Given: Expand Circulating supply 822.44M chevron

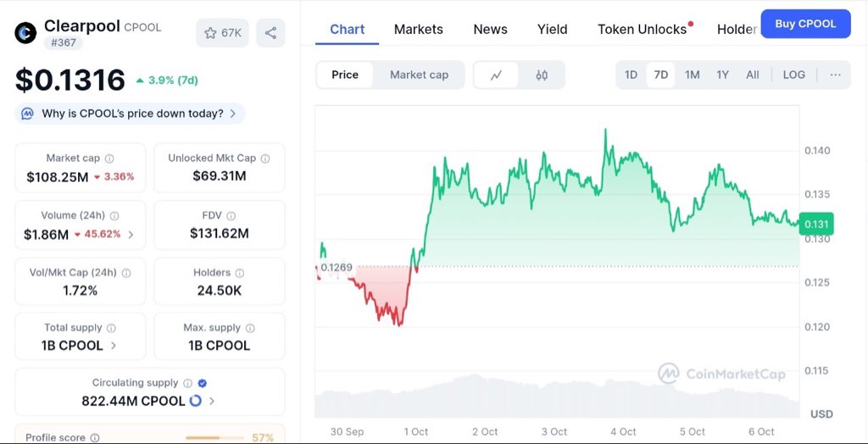Looking at the screenshot, I should (x=211, y=401).
